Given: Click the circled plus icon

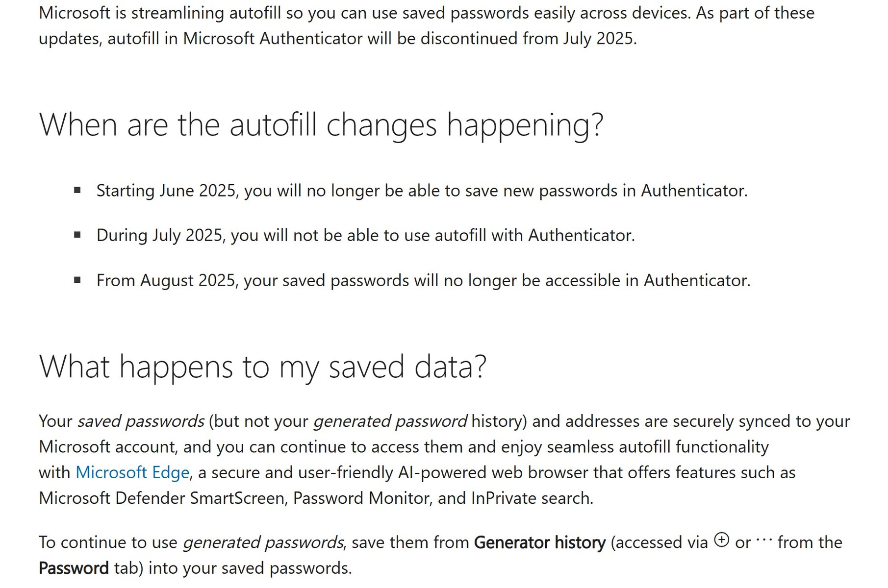Looking at the screenshot, I should click(x=721, y=540).
